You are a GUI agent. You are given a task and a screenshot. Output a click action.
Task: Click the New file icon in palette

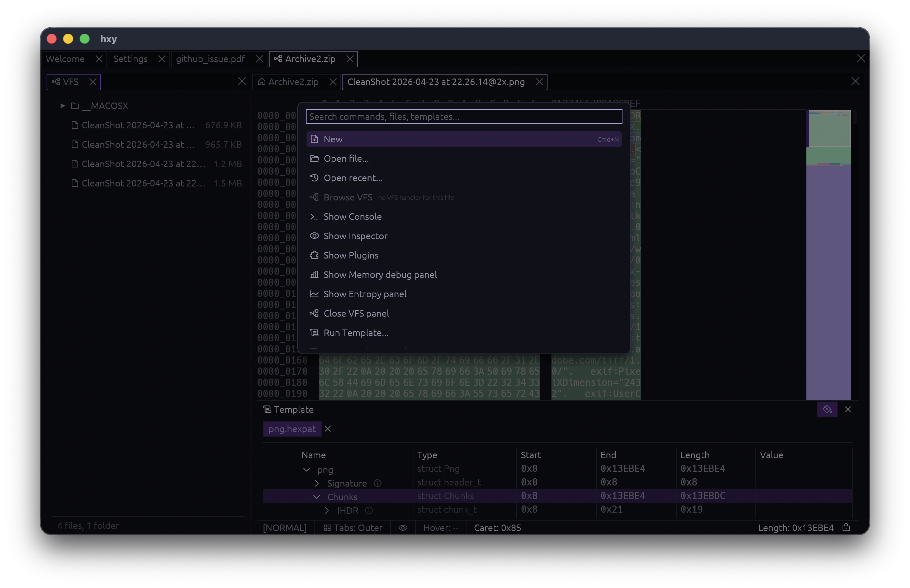314,139
